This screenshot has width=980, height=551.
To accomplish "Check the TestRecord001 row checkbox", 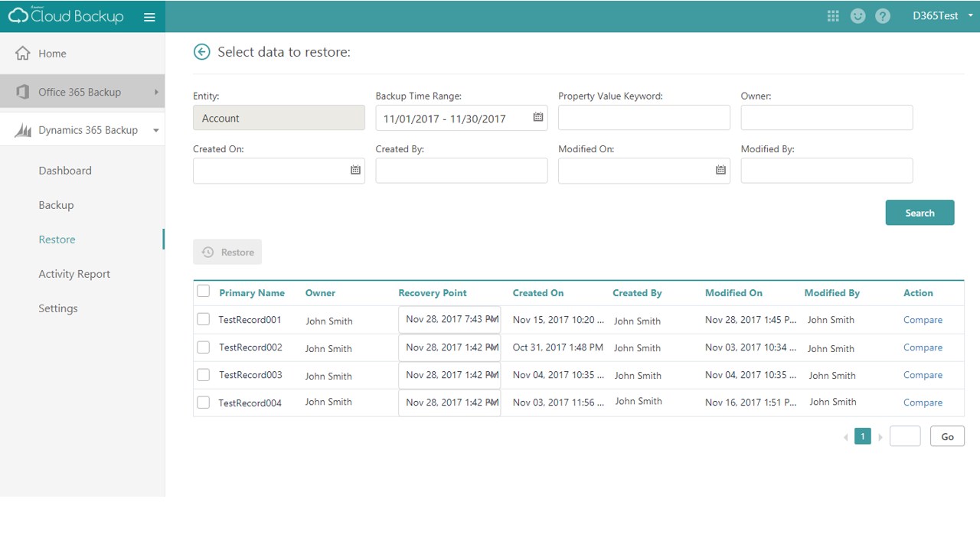I will (204, 319).
